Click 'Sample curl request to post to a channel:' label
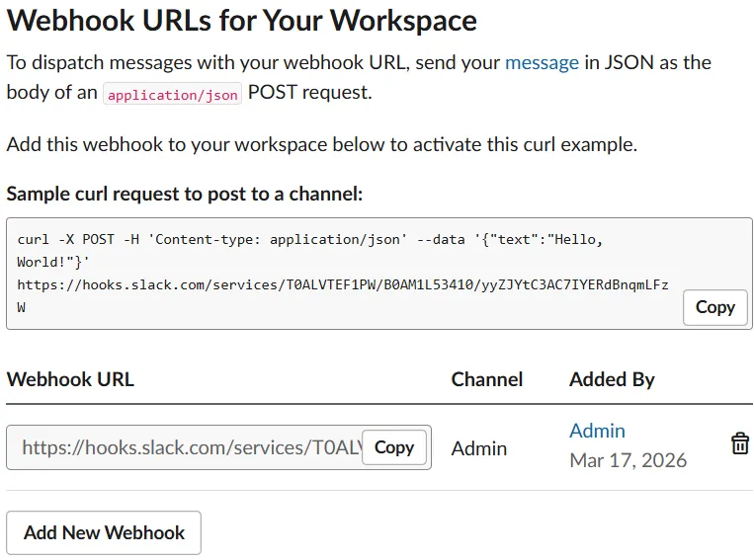This screenshot has width=754, height=560. click(184, 195)
